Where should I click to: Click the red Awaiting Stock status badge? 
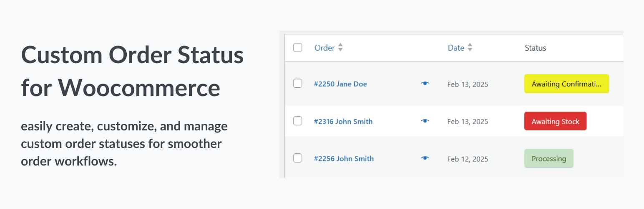coord(555,121)
